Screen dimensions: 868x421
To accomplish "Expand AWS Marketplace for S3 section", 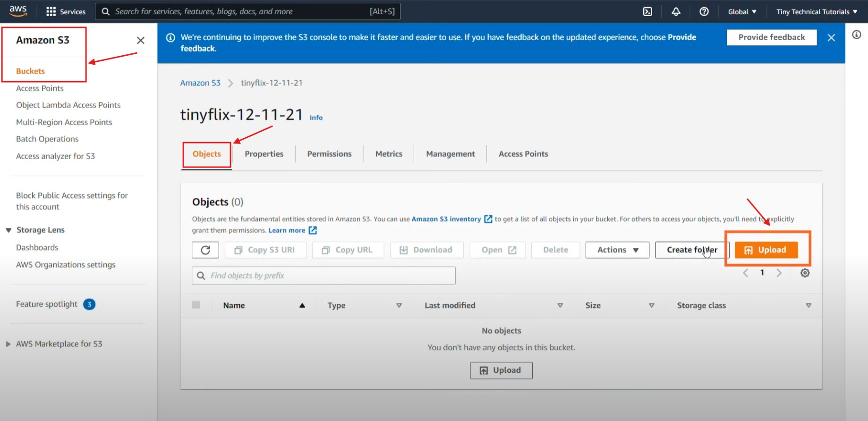I will [x=8, y=344].
